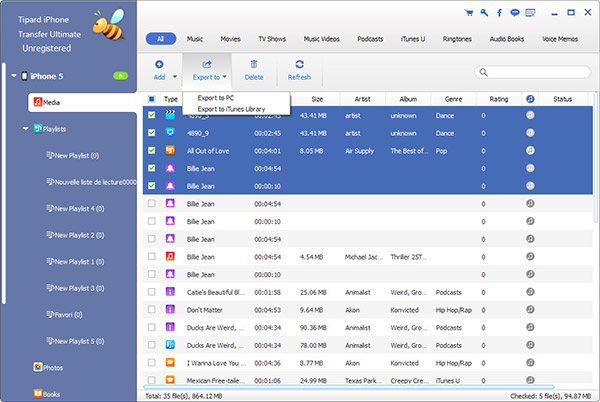Choose Export to iTunes Library

pyautogui.click(x=231, y=109)
